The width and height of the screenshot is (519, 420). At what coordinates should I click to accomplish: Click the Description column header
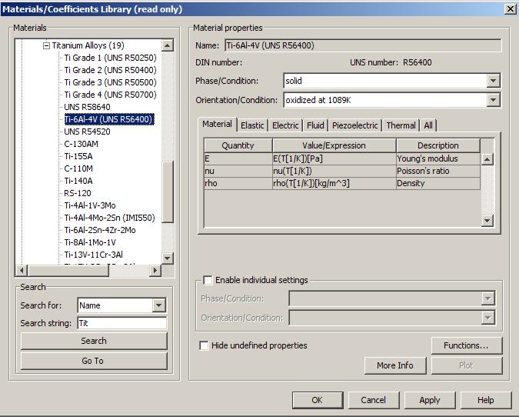[438, 145]
